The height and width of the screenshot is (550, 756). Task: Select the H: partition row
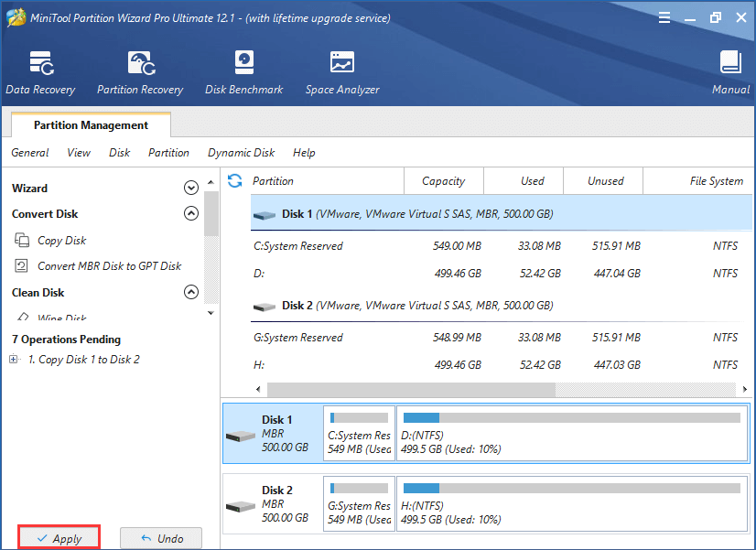[x=502, y=365]
